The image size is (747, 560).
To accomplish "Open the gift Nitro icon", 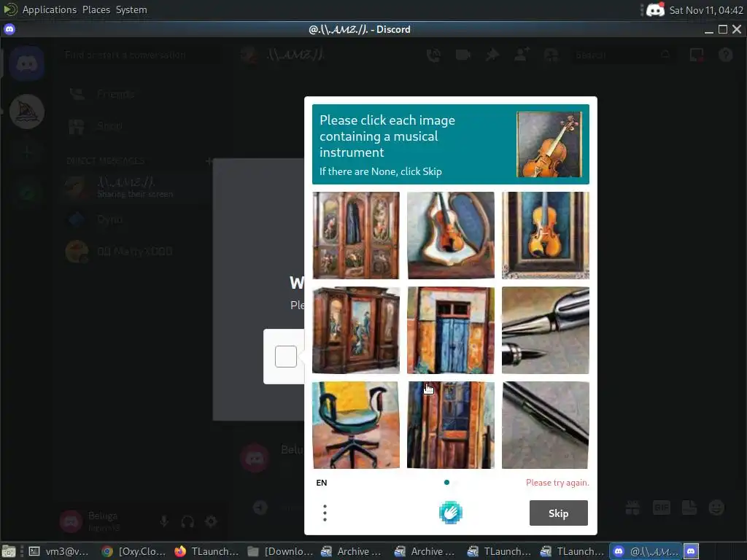I will coord(632,507).
